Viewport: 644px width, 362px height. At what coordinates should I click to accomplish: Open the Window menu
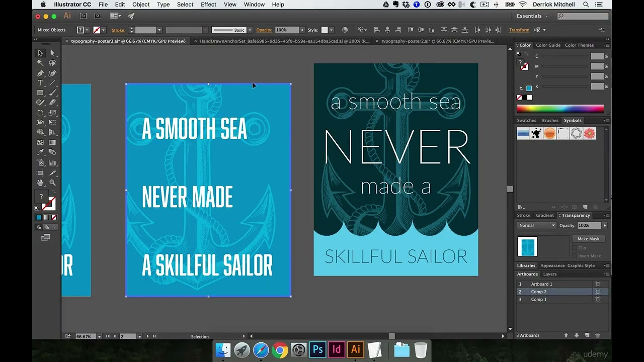[x=254, y=5]
